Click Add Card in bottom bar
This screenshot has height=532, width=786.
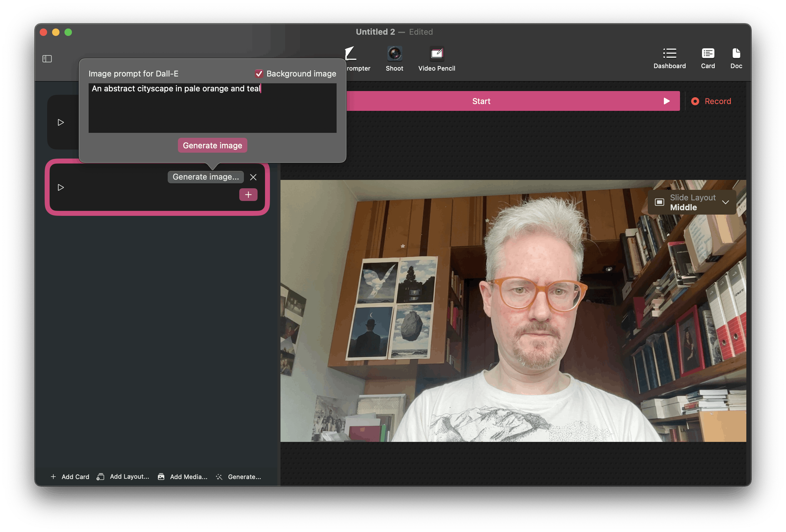point(70,477)
